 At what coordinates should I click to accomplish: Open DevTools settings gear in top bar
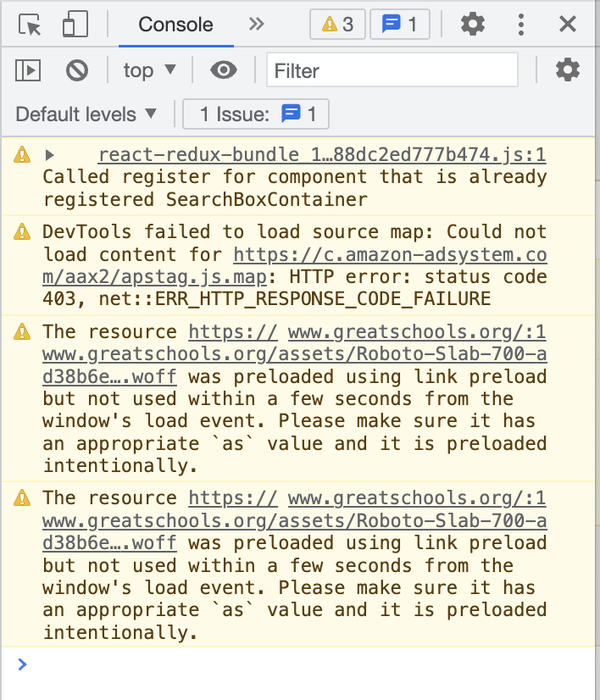tap(473, 24)
